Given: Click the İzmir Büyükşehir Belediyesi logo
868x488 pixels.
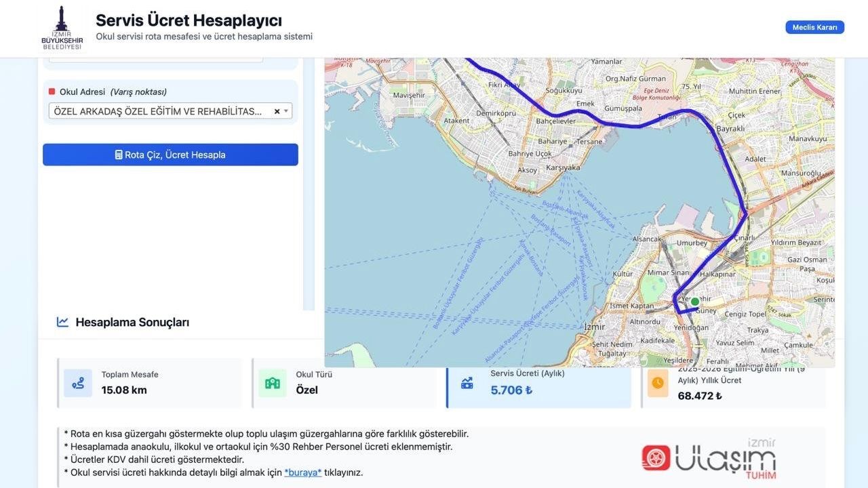Looking at the screenshot, I should click(x=62, y=28).
